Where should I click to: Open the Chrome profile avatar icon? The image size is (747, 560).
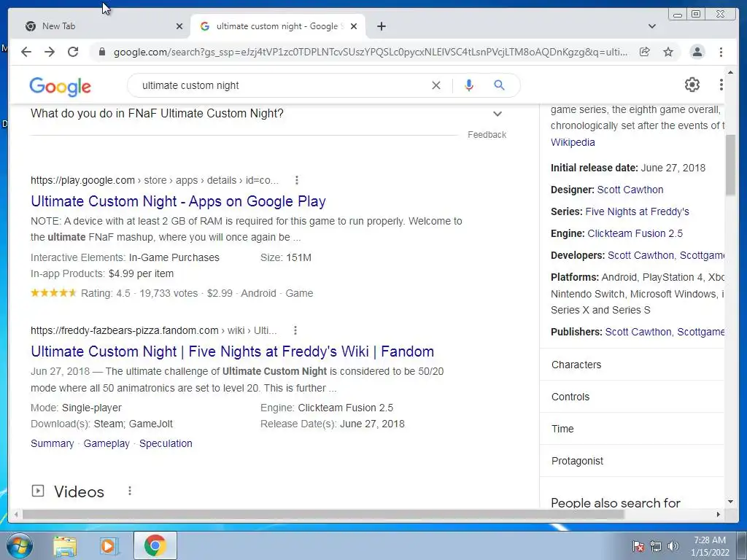click(697, 52)
